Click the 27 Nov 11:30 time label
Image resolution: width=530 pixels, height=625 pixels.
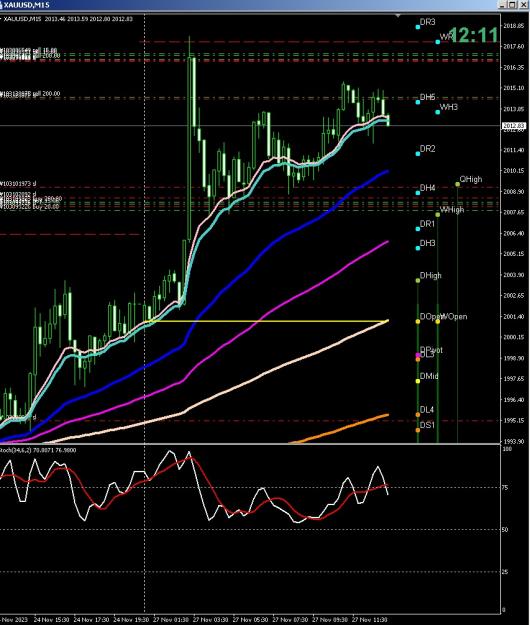point(369,620)
